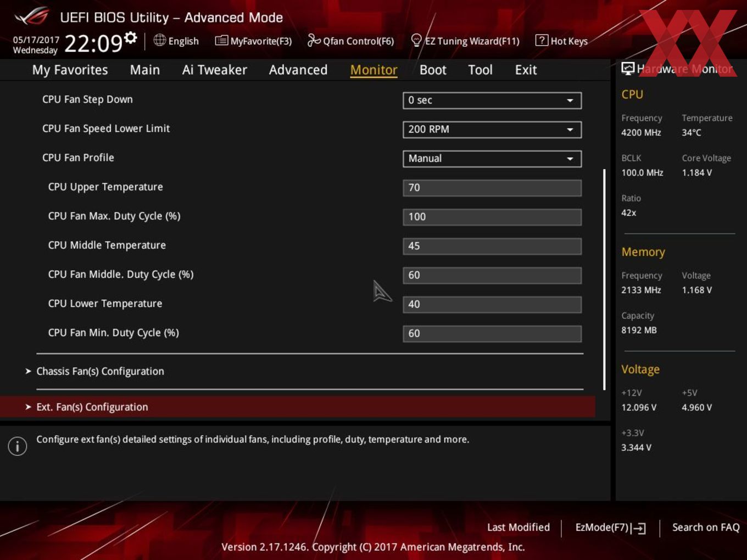Open the Ai Tweaker tab

tap(215, 70)
